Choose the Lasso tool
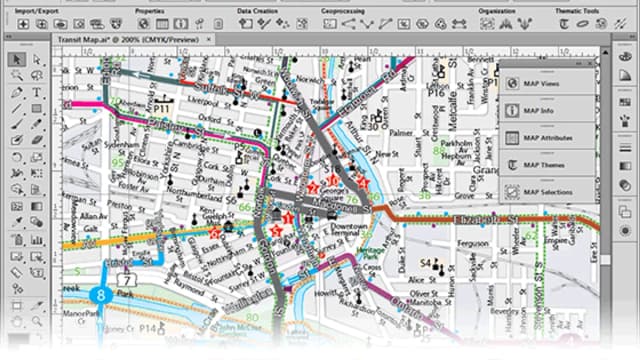640x360 pixels. pos(37,76)
